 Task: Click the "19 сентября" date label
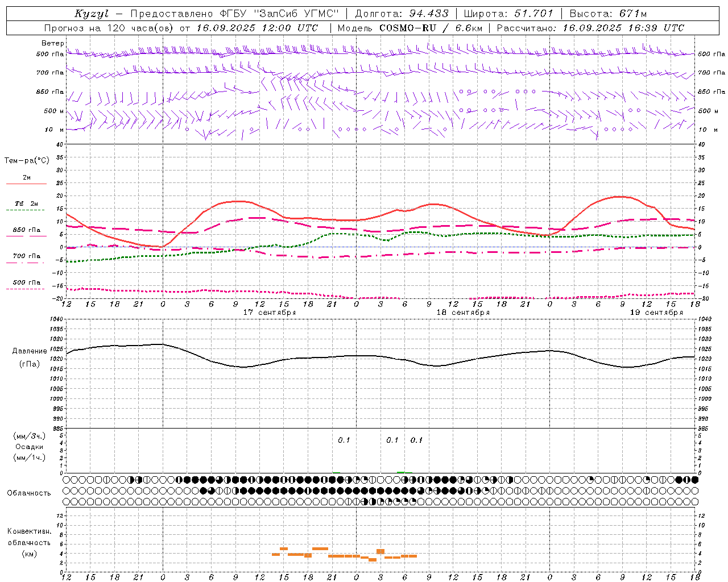[656, 313]
